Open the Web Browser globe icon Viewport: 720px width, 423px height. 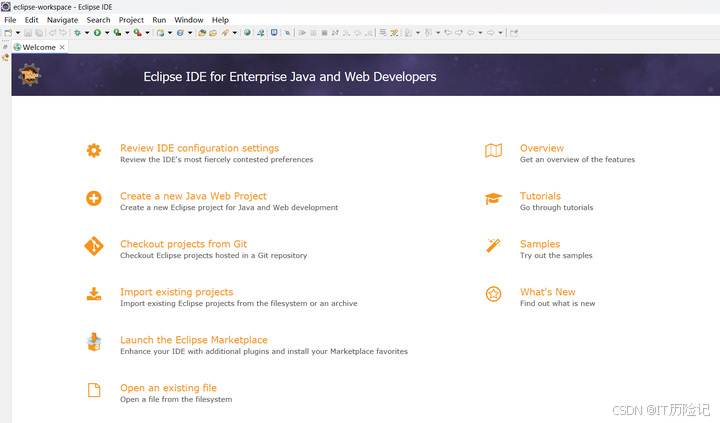[x=247, y=33]
